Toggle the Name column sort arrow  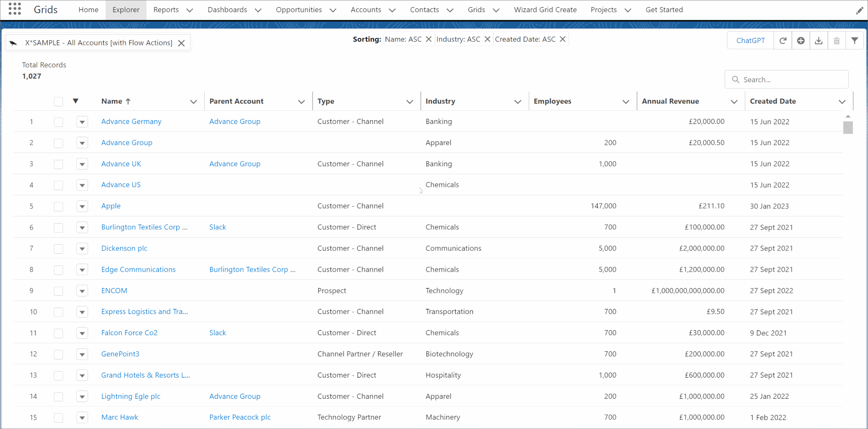128,101
